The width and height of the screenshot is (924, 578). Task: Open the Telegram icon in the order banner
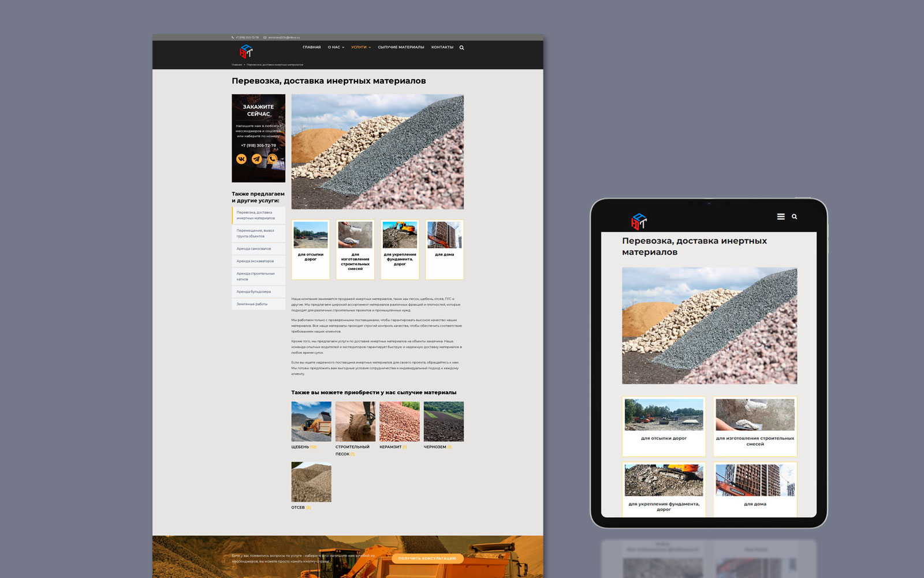click(x=257, y=159)
